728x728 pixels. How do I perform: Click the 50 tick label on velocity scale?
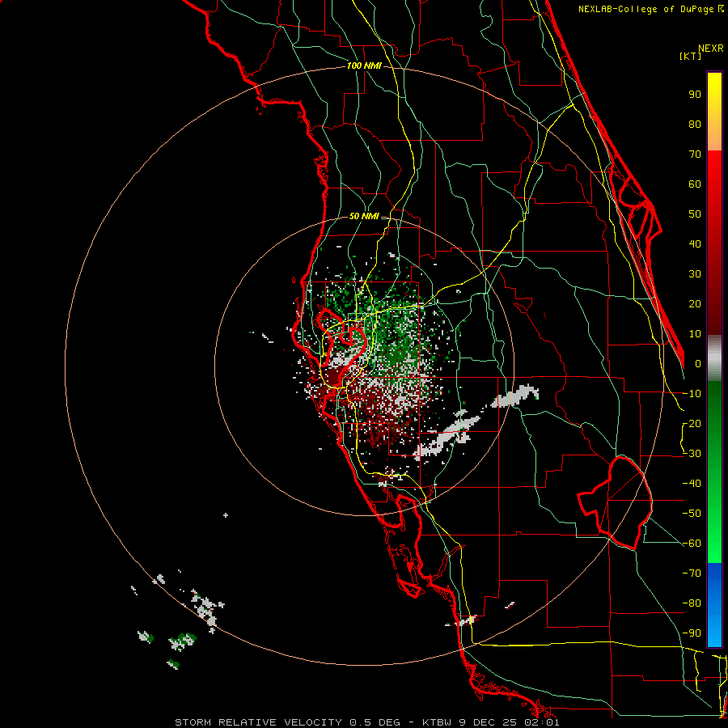point(695,214)
